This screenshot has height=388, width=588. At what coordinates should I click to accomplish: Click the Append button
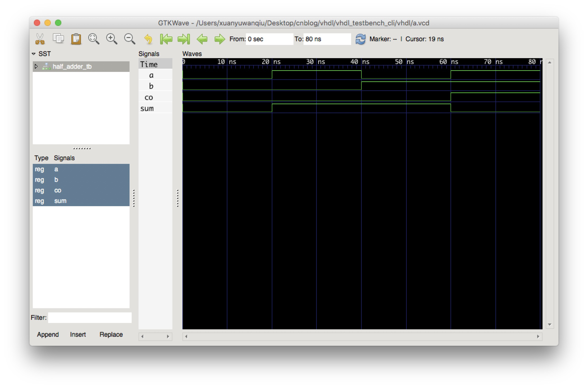48,334
